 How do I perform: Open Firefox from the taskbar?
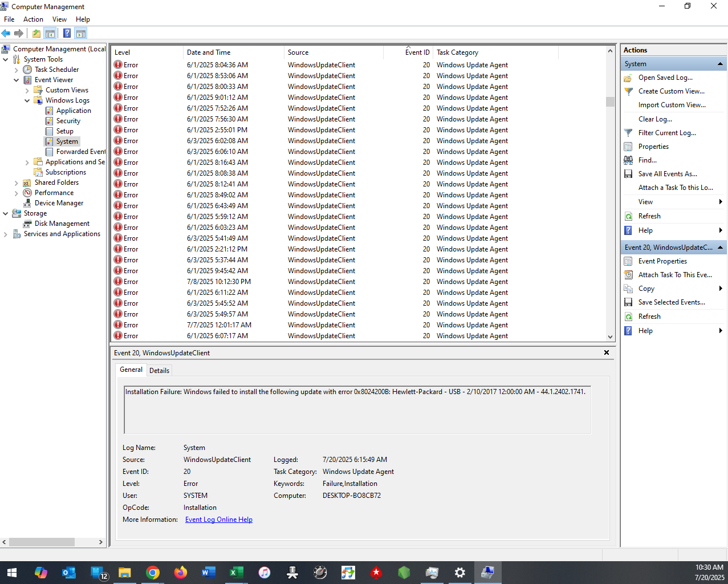(181, 573)
